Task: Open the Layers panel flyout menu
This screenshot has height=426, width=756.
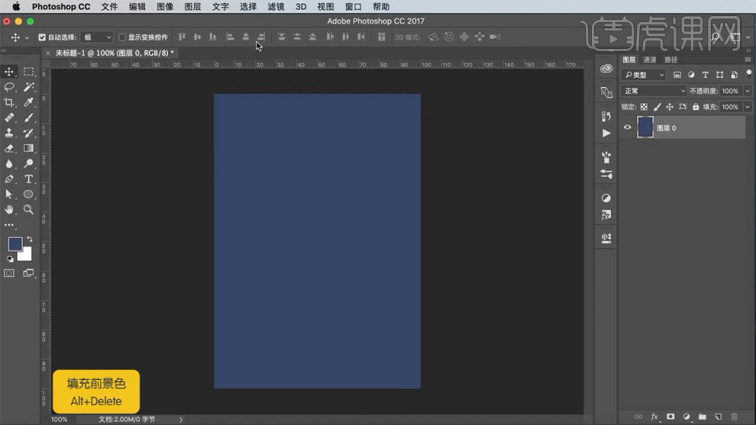Action: pos(748,60)
